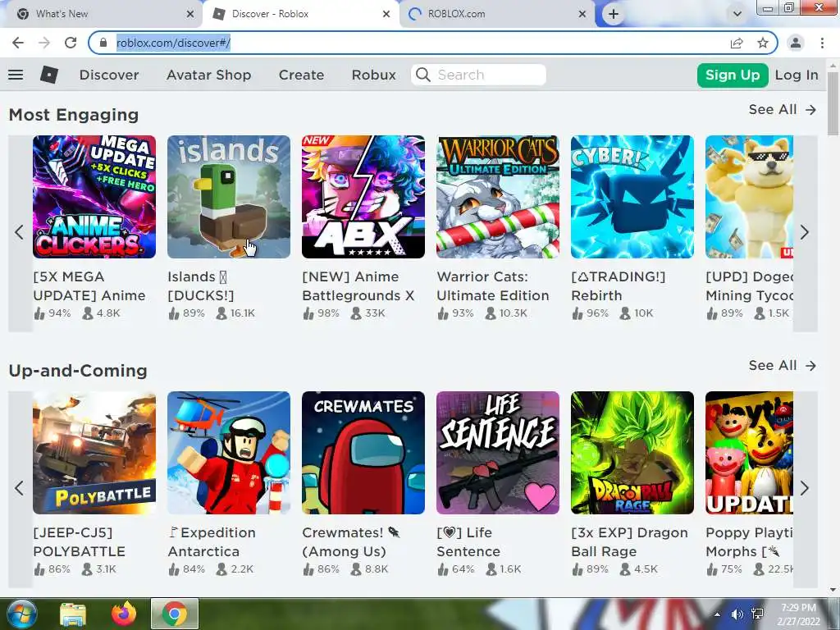The image size is (840, 630).
Task: Bookmark this page with the star icon
Action: click(763, 43)
